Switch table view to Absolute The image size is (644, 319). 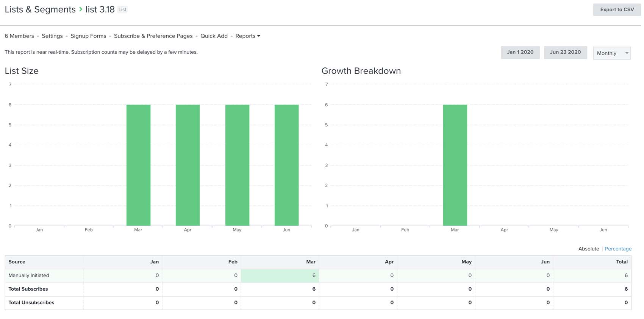pyautogui.click(x=588, y=249)
